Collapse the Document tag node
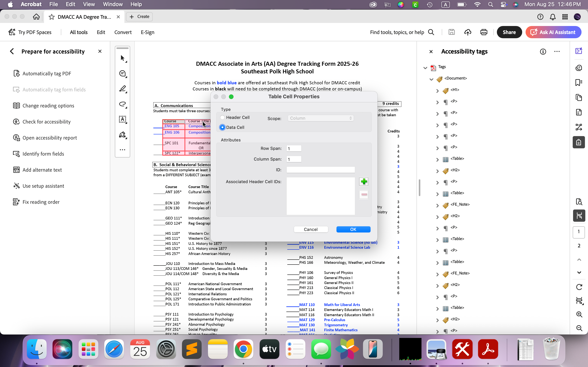Image resolution: width=588 pixels, height=367 pixels. (431, 79)
